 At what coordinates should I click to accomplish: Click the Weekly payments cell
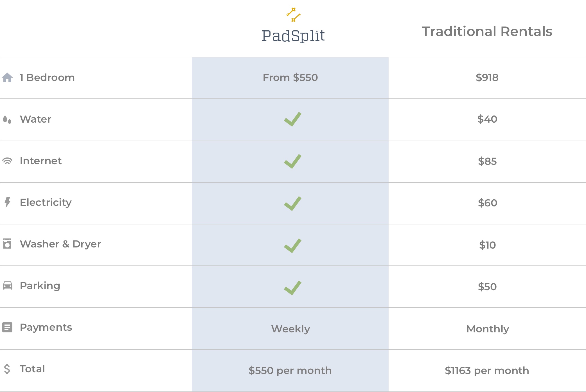(290, 329)
